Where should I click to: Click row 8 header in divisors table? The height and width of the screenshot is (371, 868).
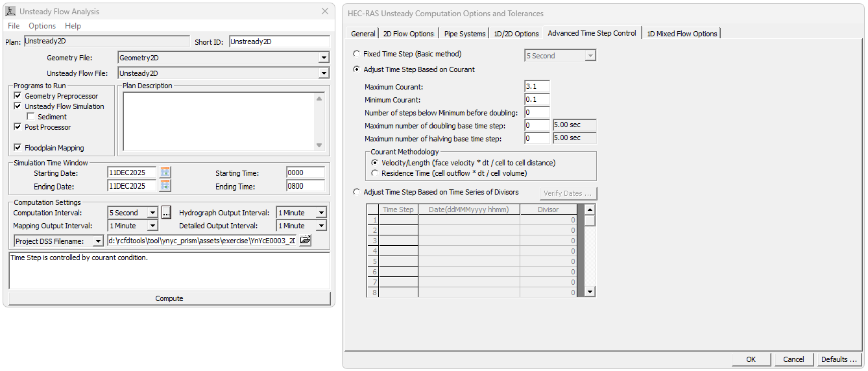tap(372, 293)
